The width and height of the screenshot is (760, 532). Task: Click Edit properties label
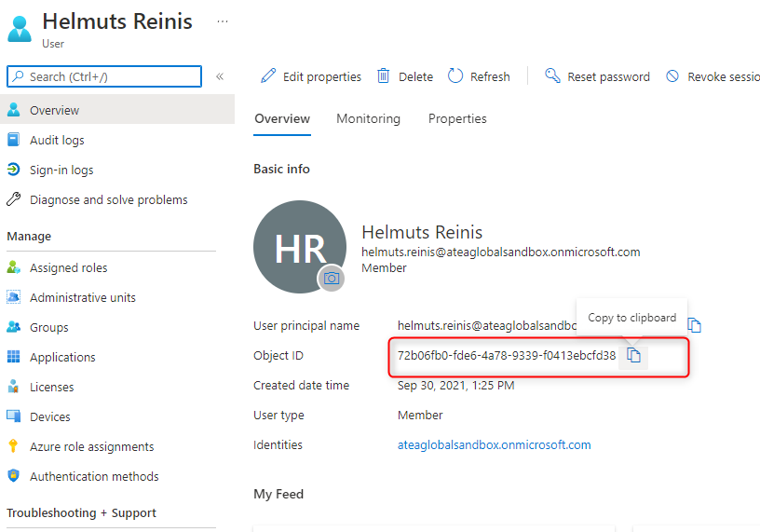(322, 76)
